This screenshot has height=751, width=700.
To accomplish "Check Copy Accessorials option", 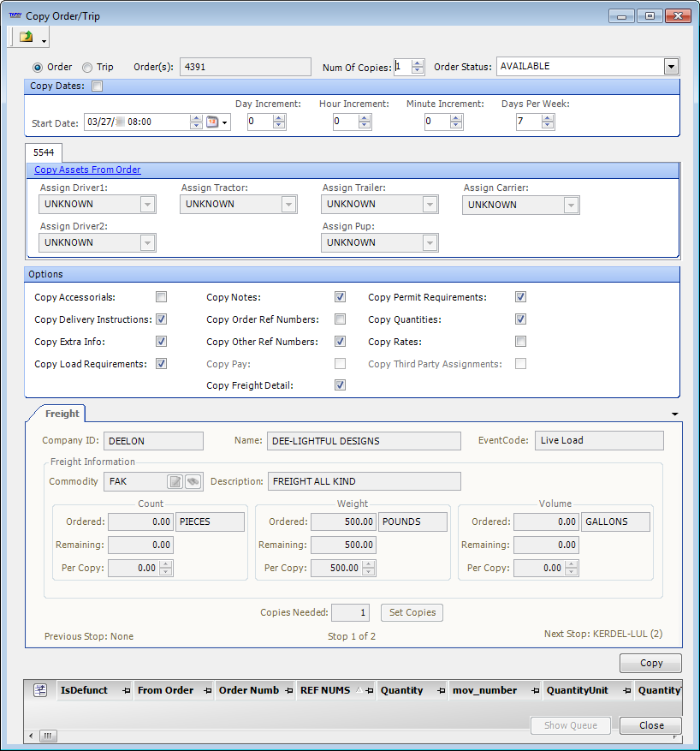I will (x=161, y=297).
